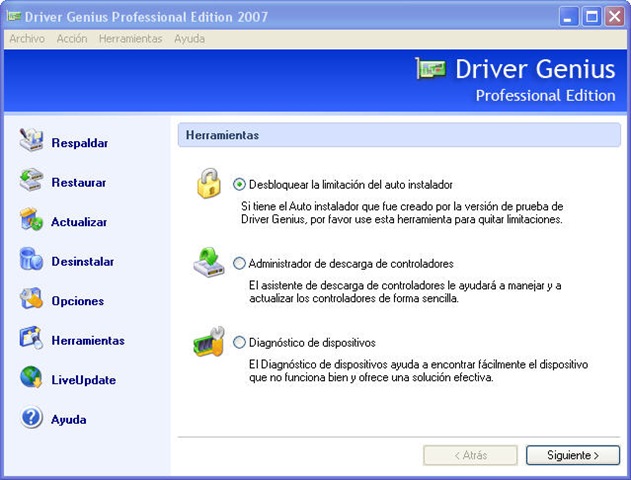Click the Respaldar backup icon
The height and width of the screenshot is (480, 631).
[31, 140]
